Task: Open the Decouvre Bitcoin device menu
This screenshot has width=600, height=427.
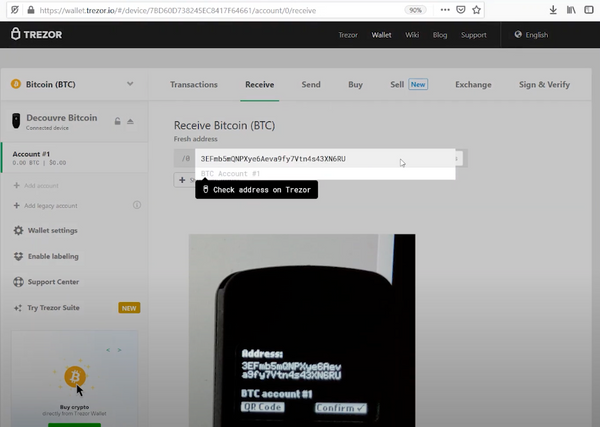Action: point(62,118)
